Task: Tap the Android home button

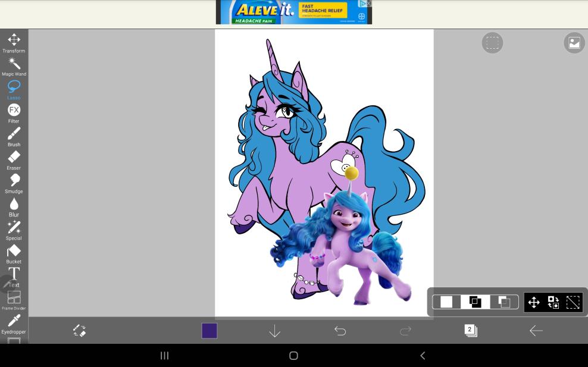Action: 293,355
